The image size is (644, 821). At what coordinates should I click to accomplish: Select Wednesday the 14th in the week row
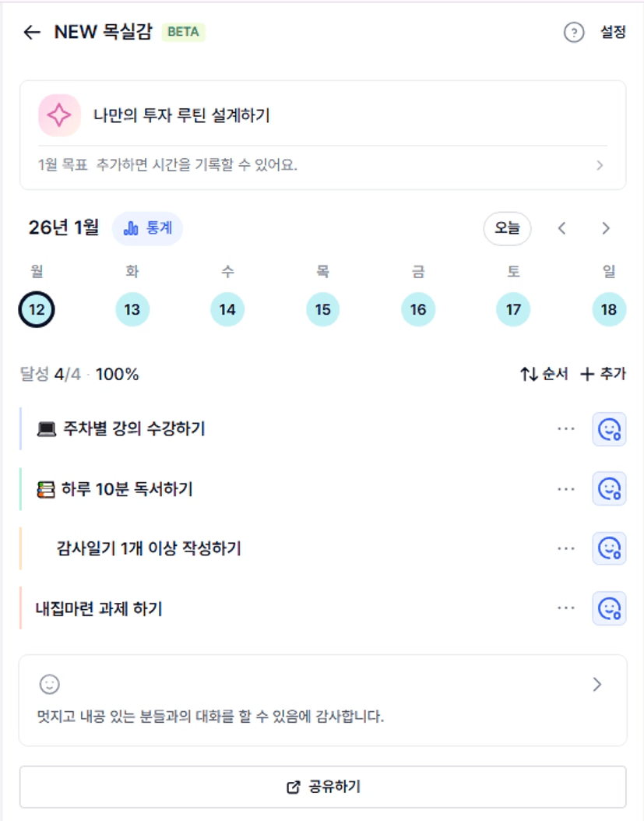[x=227, y=309]
